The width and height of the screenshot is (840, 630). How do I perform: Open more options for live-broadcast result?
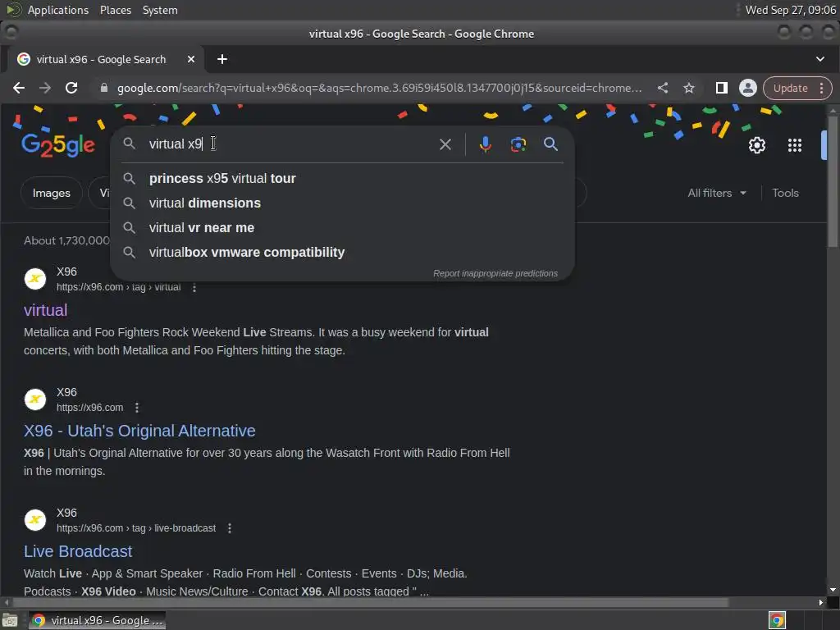click(230, 528)
